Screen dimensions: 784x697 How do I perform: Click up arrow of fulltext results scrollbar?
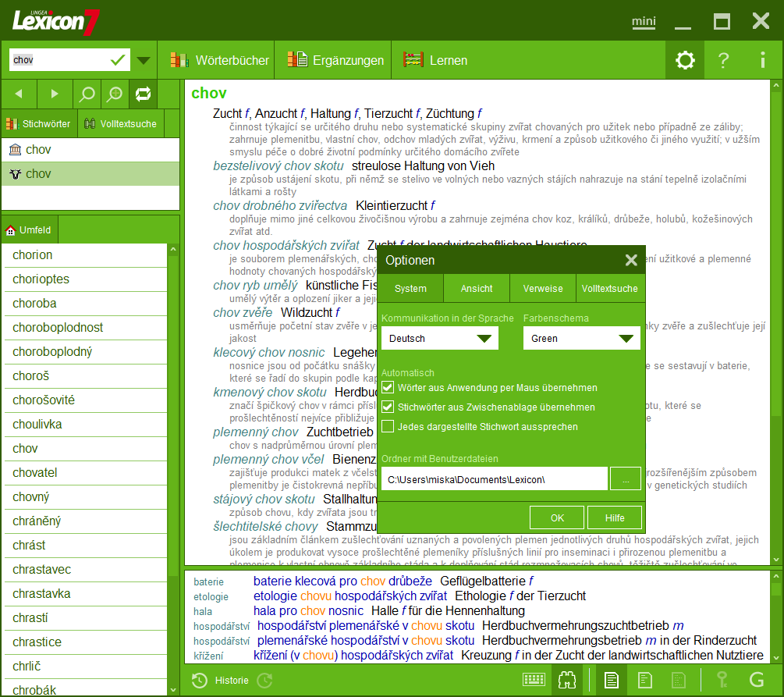[x=776, y=577]
